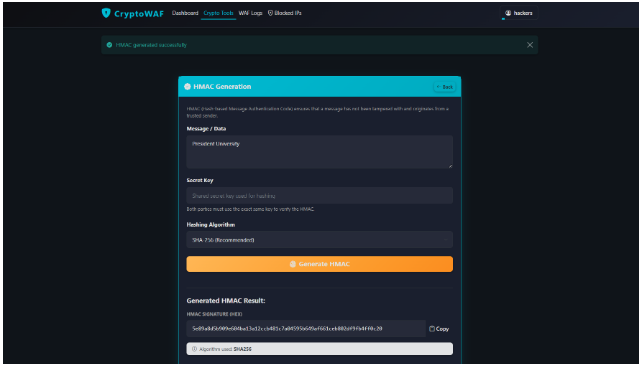This screenshot has width=641, height=365.
Task: Click the 'HMAC Generation' card title
Action: point(222,87)
